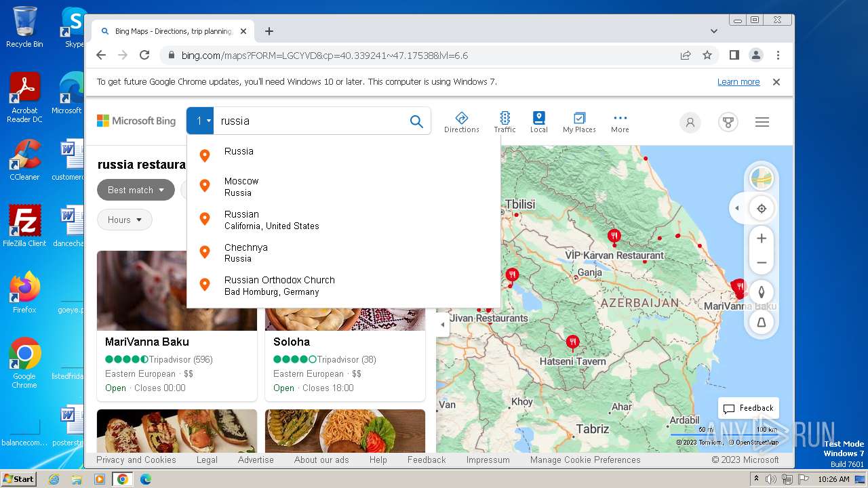Open Internet Explorer from the taskbar
Viewport: 868px width, 488px height.
coord(54,479)
